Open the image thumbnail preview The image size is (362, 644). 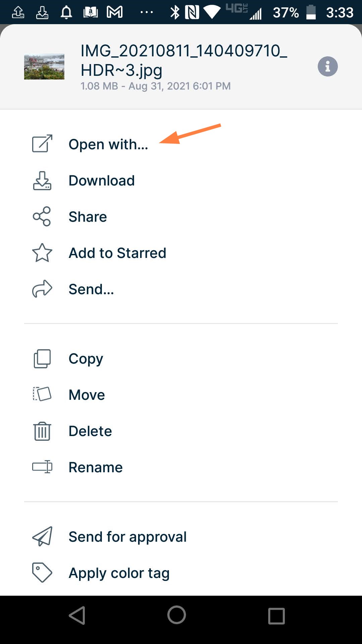click(x=44, y=66)
